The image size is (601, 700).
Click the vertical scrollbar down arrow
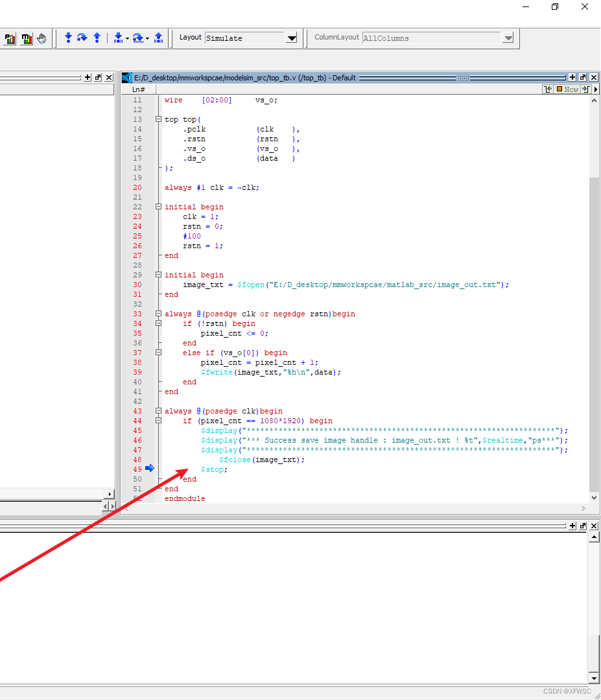tap(594, 498)
